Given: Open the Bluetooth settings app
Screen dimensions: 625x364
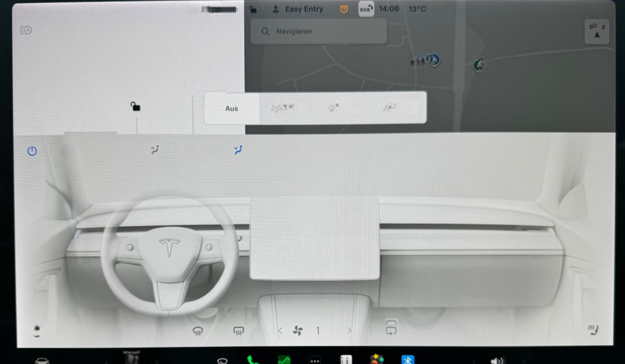Looking at the screenshot, I should coord(408,359).
